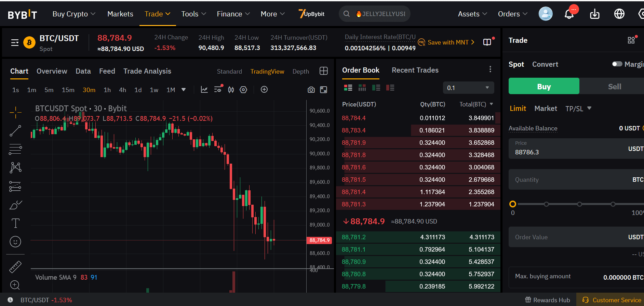Image resolution: width=644 pixels, height=306 pixels.
Task: Open the chart settings gear icon
Action: click(x=243, y=90)
